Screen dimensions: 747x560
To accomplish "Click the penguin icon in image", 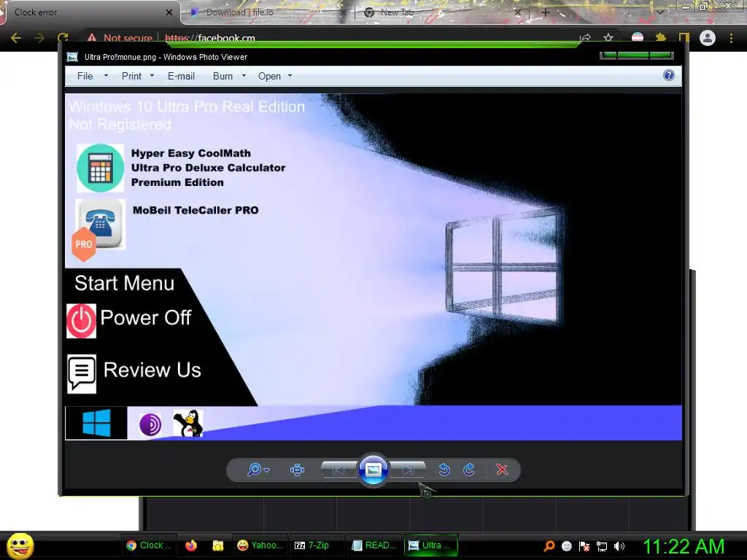I will (x=187, y=423).
